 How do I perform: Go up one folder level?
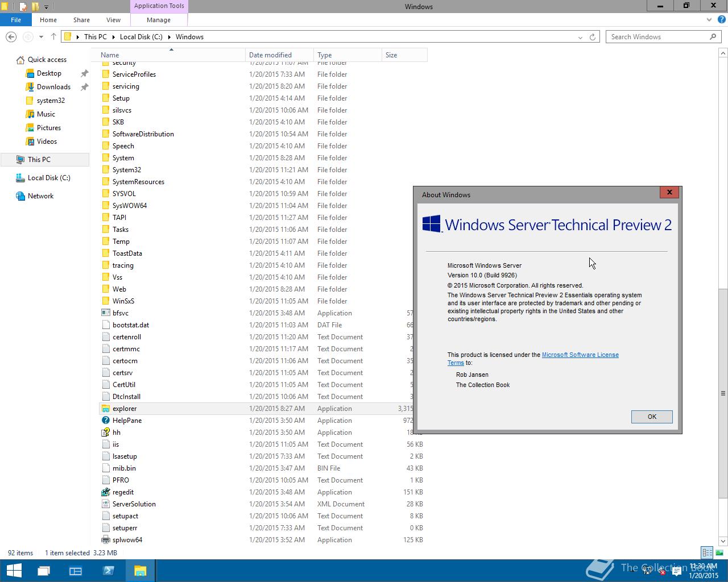(53, 36)
